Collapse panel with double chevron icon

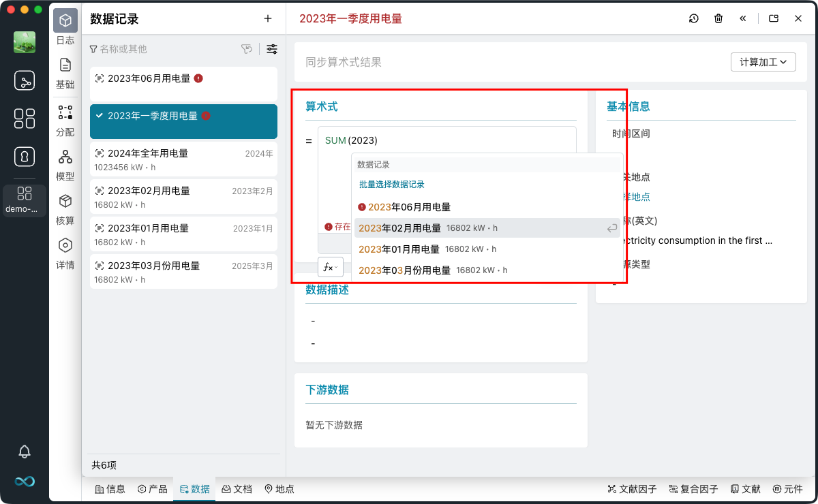(x=743, y=19)
